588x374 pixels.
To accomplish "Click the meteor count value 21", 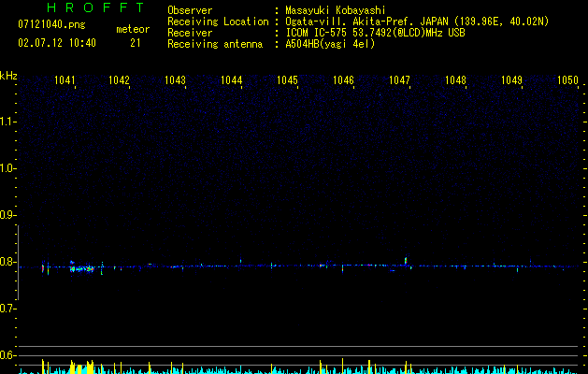I will (x=136, y=43).
